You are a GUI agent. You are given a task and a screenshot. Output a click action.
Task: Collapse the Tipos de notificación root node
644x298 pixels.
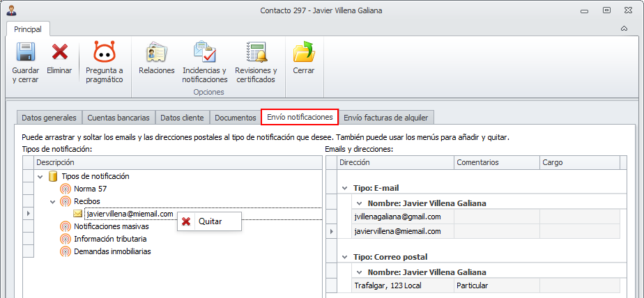40,176
